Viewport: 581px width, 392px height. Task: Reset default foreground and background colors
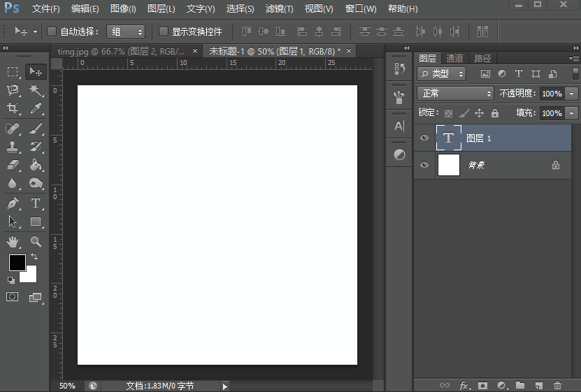point(11,280)
